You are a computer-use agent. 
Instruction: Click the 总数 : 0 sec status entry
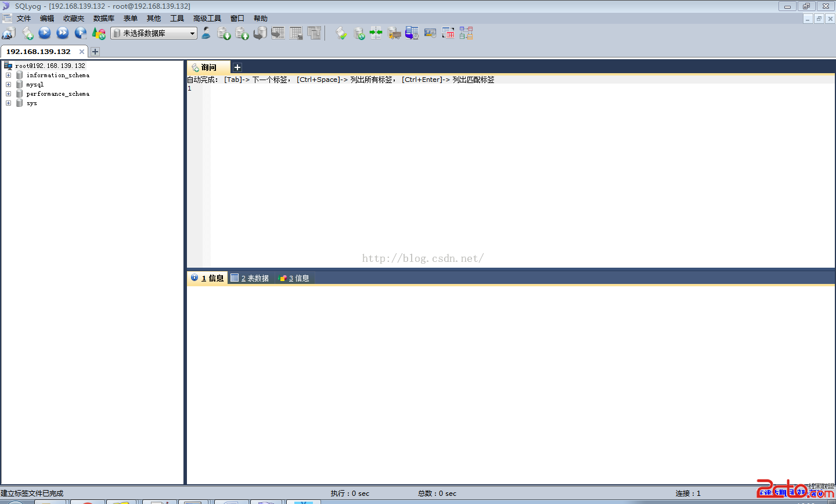tap(437, 493)
